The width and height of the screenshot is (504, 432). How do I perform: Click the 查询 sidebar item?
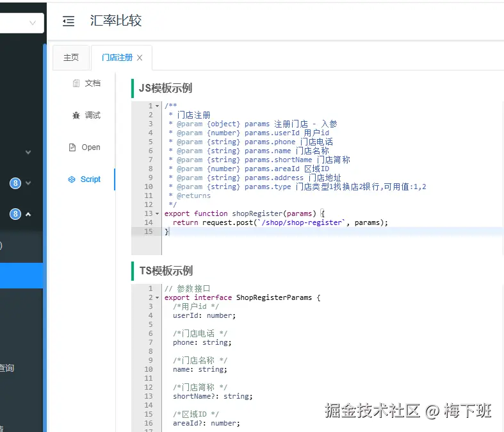click(7, 368)
